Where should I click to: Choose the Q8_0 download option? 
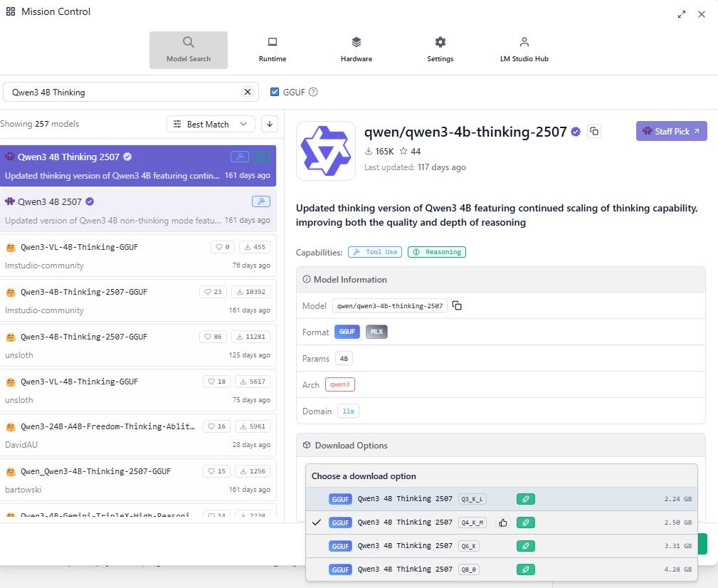click(x=502, y=569)
